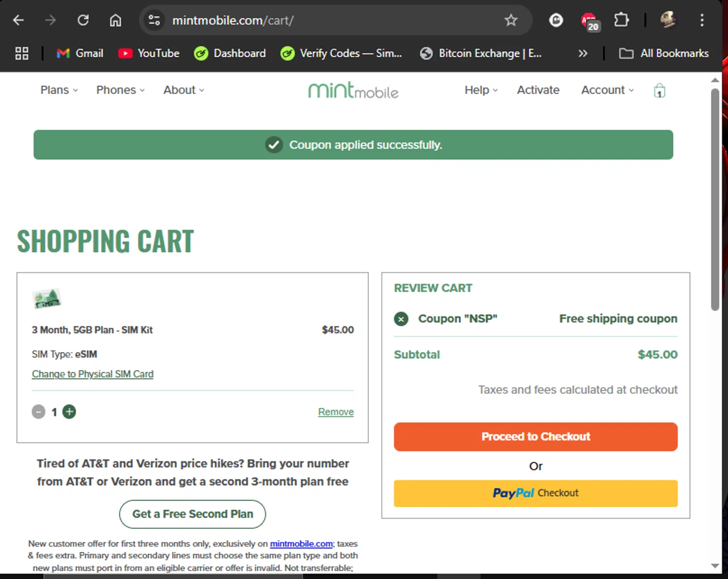
Task: Open the Chrome profile avatar
Action: [x=668, y=20]
